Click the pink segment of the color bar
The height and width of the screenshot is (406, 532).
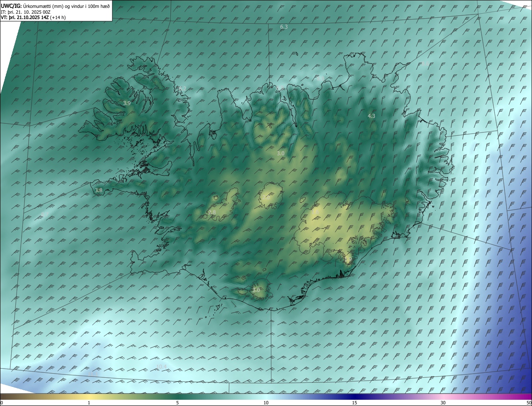pos(443,396)
